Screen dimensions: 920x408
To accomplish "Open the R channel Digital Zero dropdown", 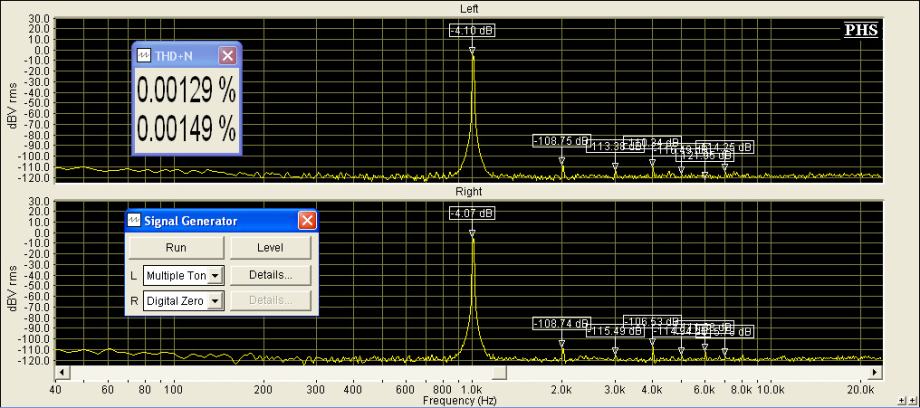I will (213, 301).
